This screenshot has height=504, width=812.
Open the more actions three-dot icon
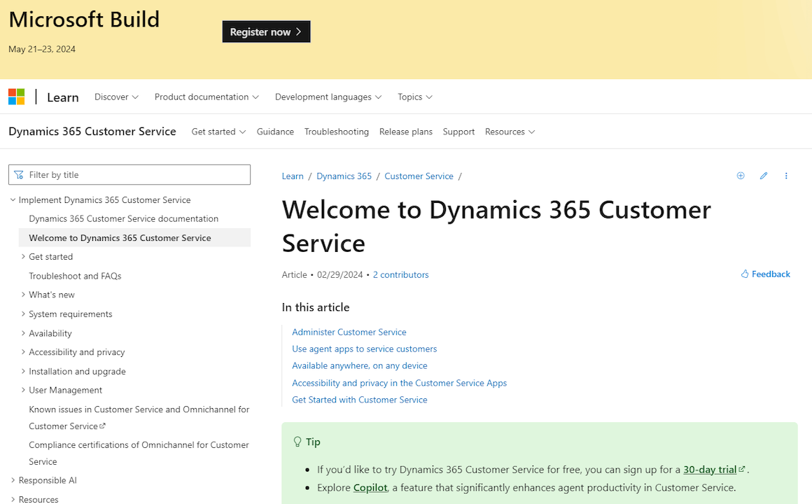(786, 176)
